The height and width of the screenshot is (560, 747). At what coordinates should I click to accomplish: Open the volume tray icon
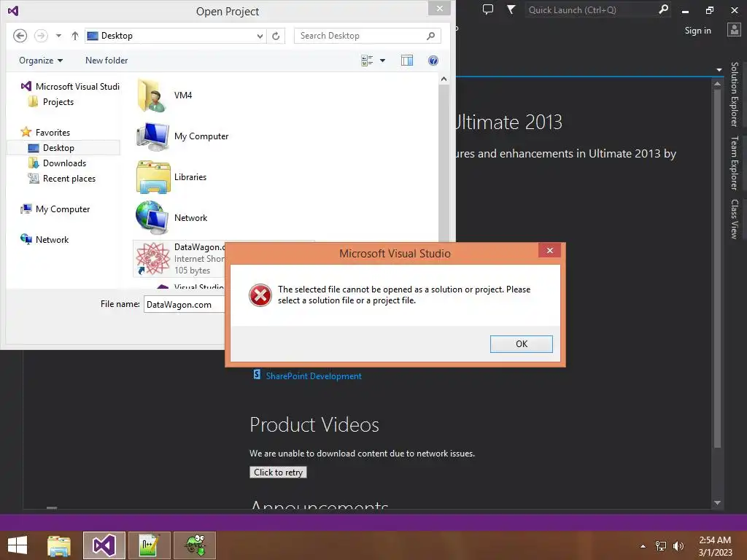pyautogui.click(x=678, y=546)
